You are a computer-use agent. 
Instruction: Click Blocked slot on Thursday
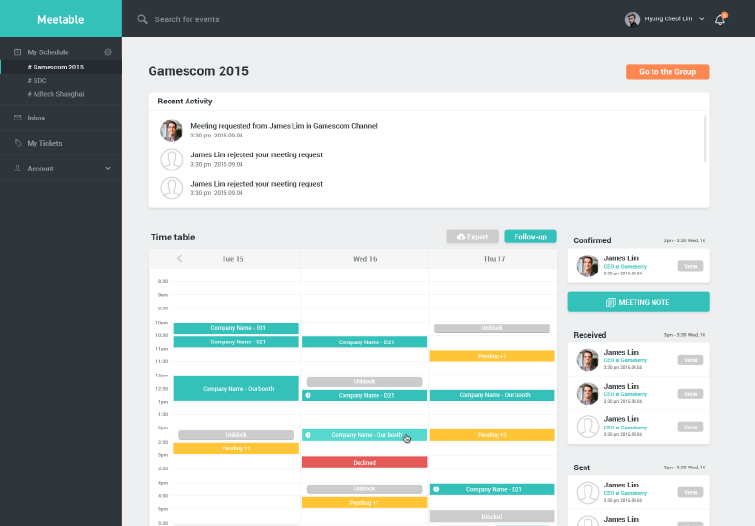click(492, 516)
